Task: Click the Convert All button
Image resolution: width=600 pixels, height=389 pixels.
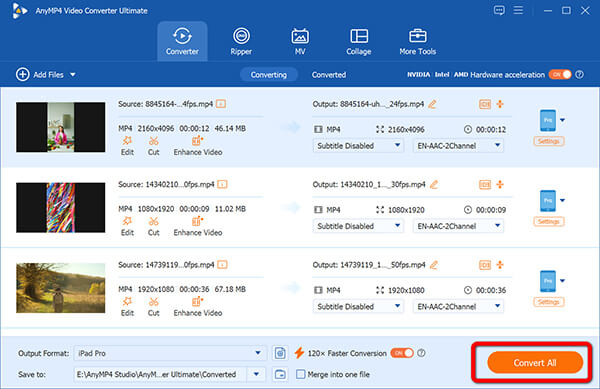Action: (x=535, y=363)
